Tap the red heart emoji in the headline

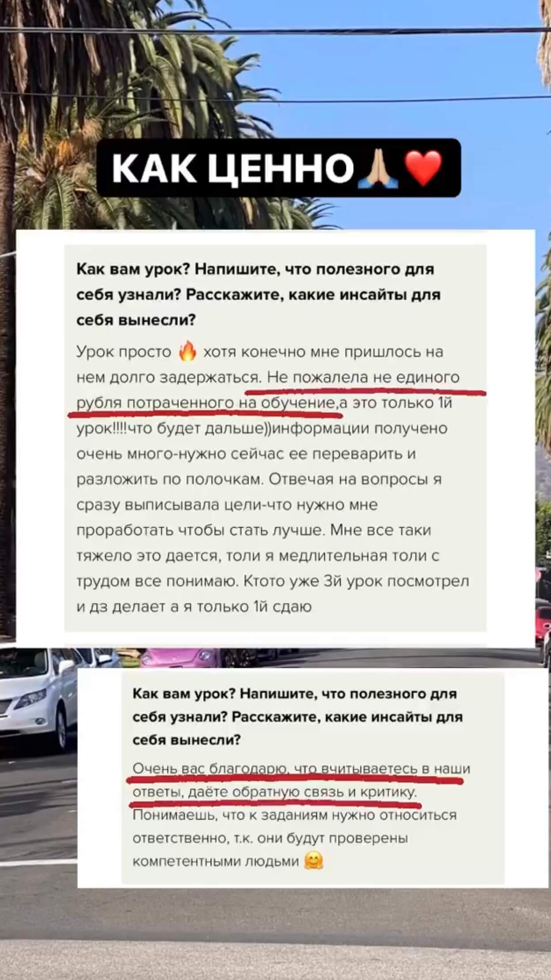[x=424, y=168]
